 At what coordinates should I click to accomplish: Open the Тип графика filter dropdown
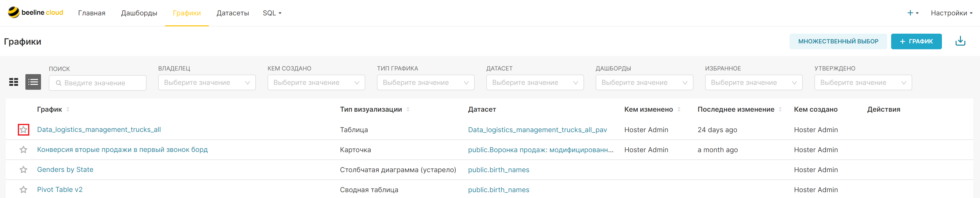(426, 82)
